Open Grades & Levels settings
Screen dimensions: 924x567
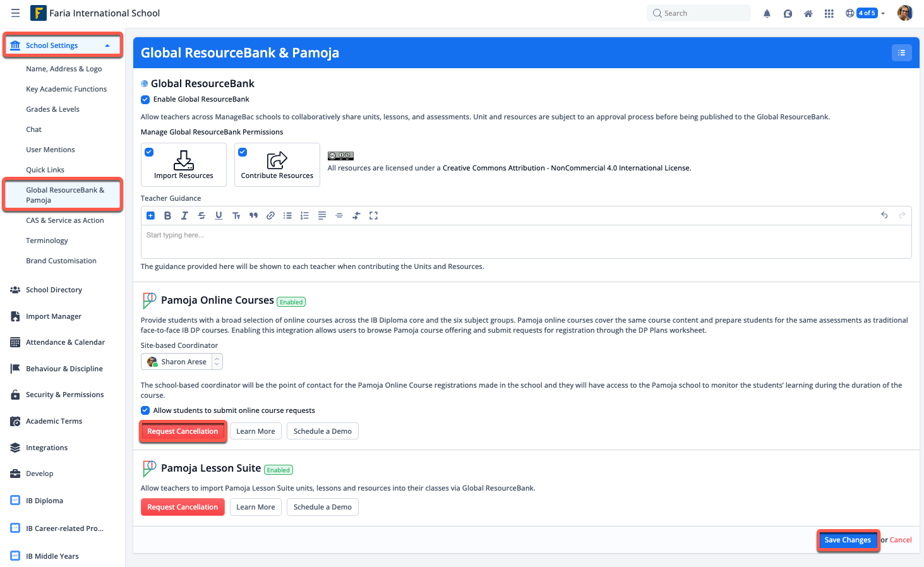pyautogui.click(x=52, y=109)
